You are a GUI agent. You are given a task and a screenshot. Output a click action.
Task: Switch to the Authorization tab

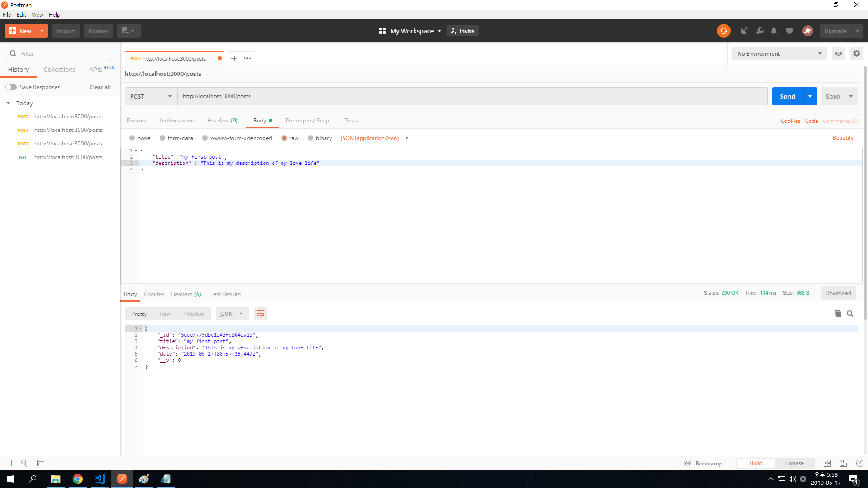[177, 120]
